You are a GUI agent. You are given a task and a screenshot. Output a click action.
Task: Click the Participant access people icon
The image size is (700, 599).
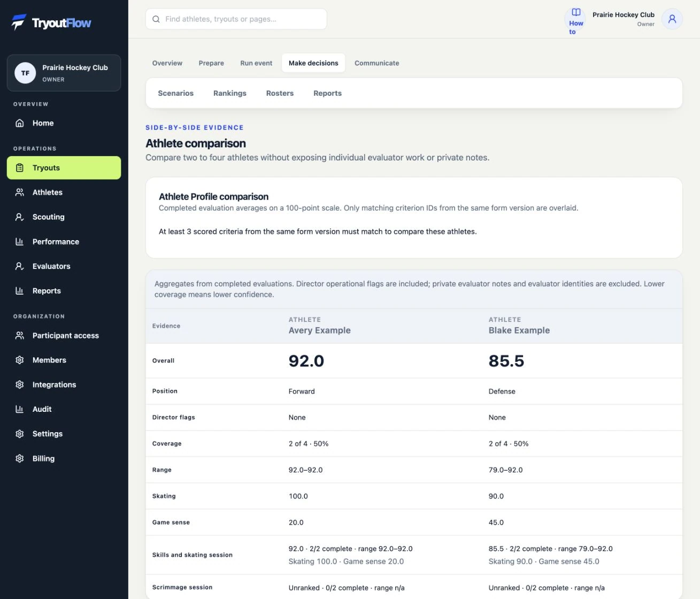pos(20,336)
